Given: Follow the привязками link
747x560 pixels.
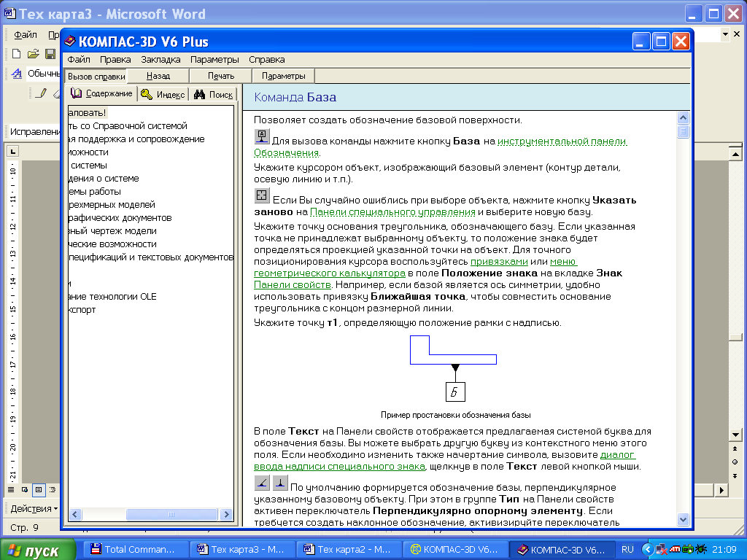Looking at the screenshot, I should click(499, 262).
